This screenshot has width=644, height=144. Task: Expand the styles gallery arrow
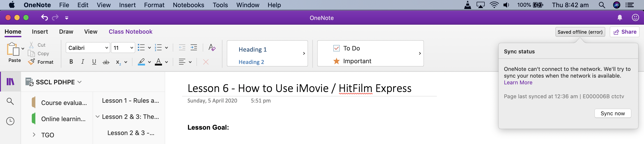(x=304, y=53)
